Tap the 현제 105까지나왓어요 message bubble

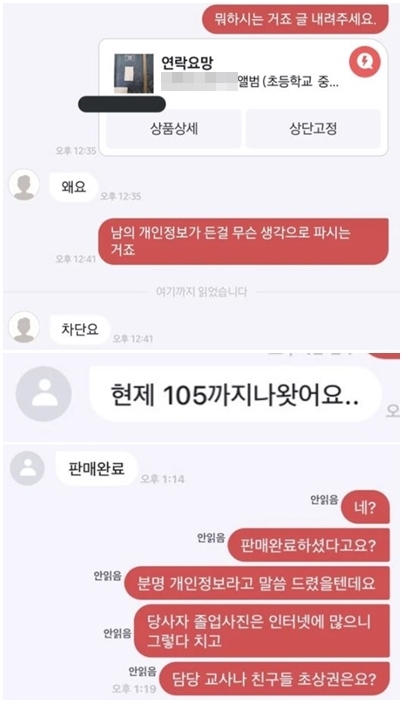(235, 395)
